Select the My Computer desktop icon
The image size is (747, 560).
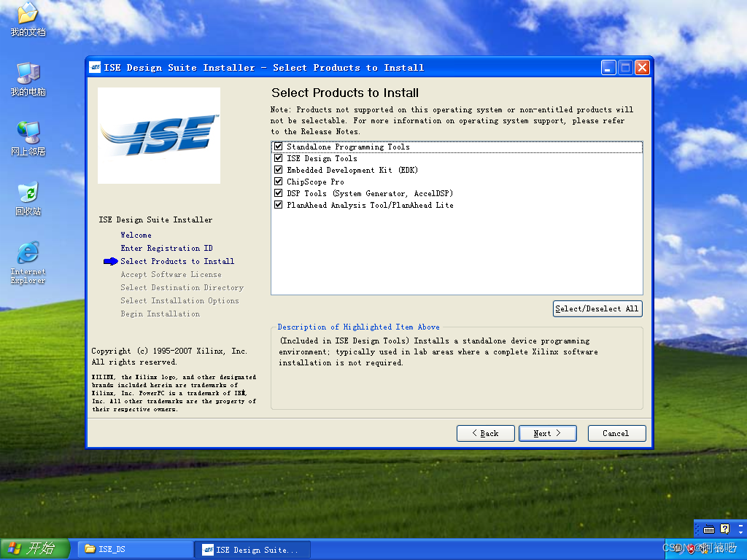point(28,79)
